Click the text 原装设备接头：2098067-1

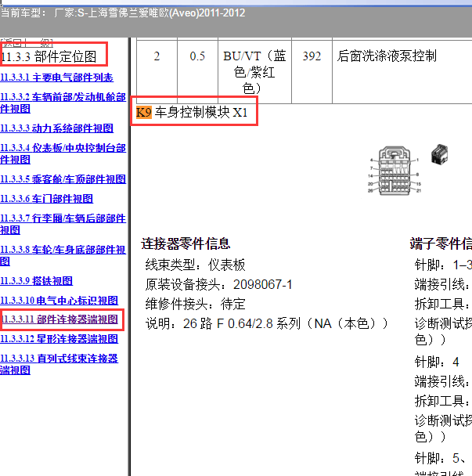(218, 284)
